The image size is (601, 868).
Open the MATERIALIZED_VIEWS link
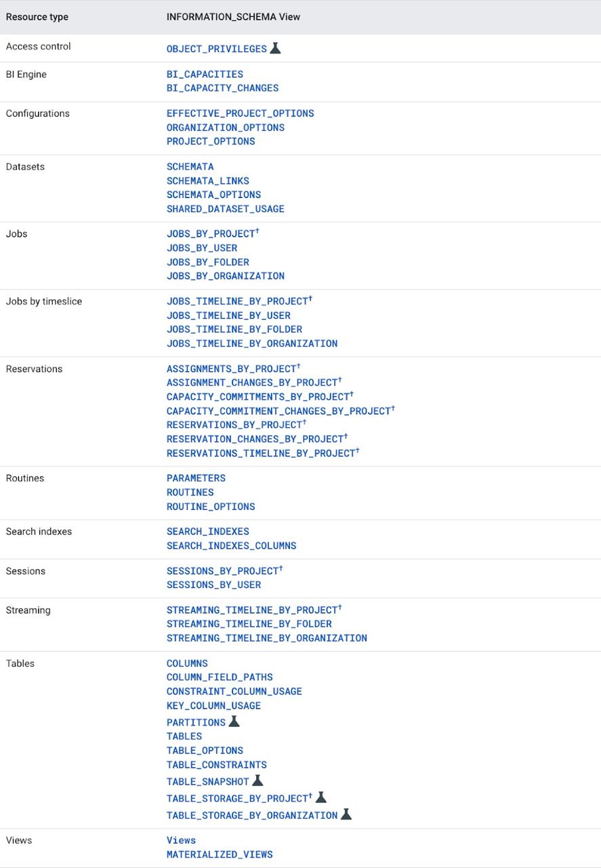(220, 854)
